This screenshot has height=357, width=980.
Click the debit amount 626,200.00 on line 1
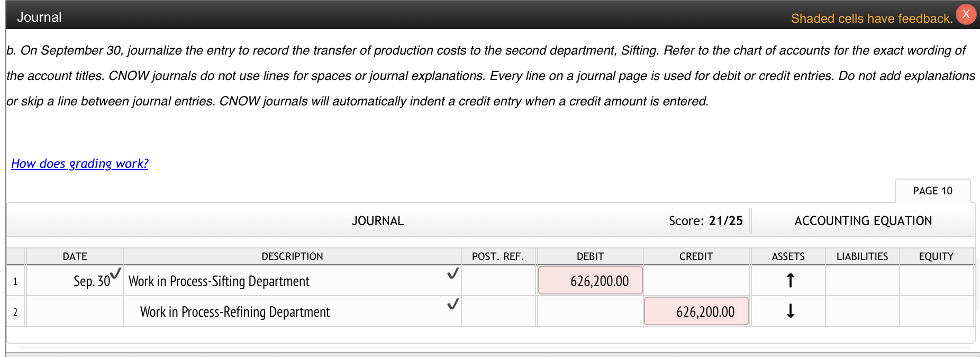tap(591, 281)
